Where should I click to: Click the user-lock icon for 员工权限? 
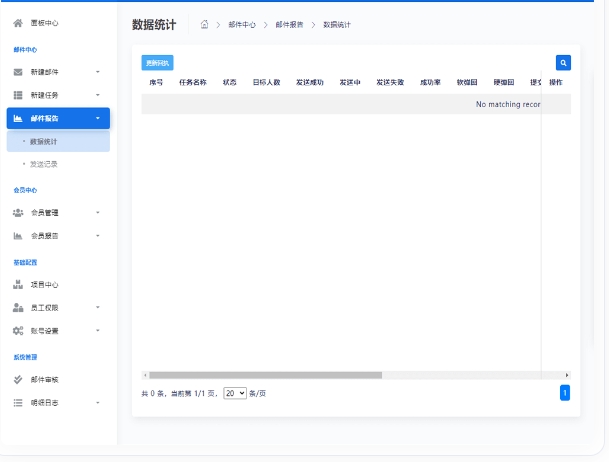[x=18, y=308]
